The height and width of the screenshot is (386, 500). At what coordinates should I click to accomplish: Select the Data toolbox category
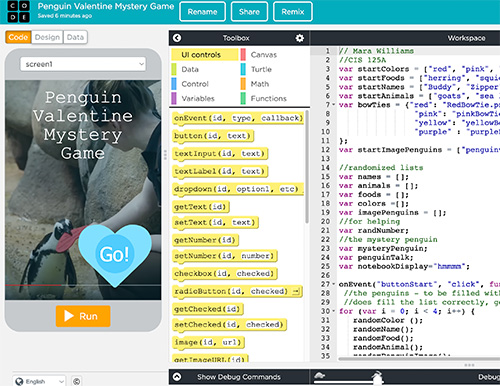(190, 69)
